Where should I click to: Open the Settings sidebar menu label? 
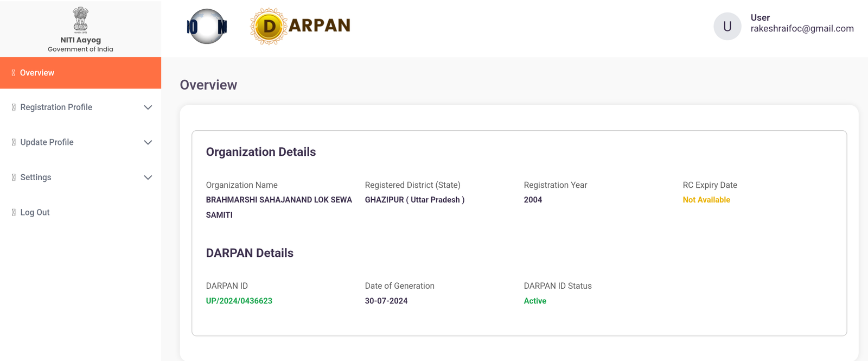pyautogui.click(x=36, y=178)
